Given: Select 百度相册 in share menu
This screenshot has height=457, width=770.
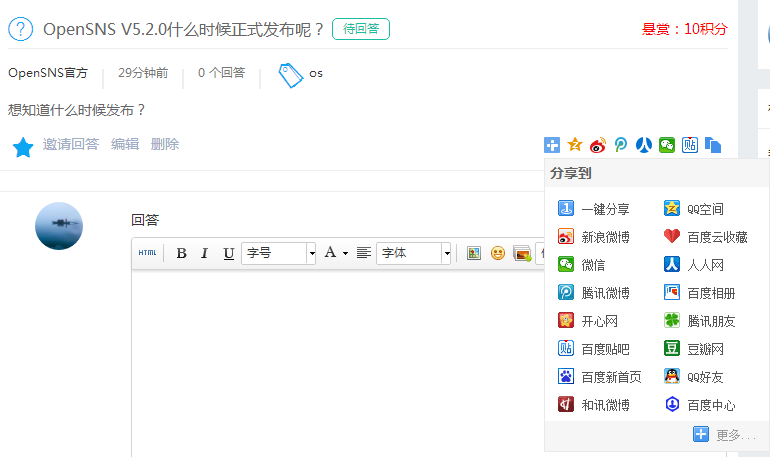Looking at the screenshot, I should pos(700,293).
